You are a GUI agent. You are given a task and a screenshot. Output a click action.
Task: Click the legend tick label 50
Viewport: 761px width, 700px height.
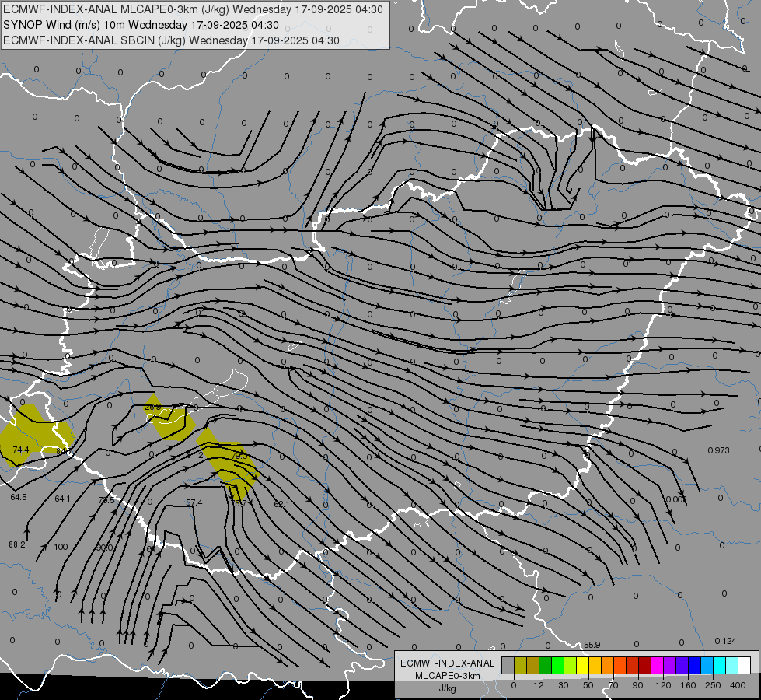point(588,685)
